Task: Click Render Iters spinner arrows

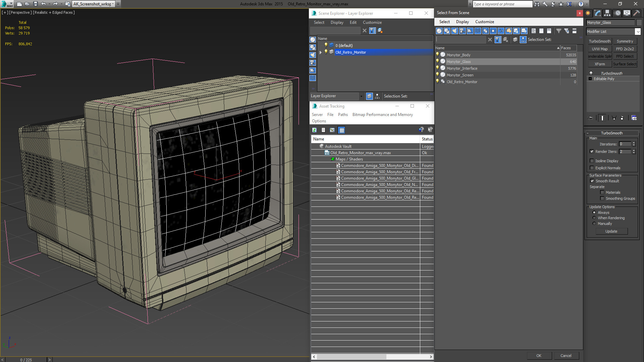Action: pos(634,152)
